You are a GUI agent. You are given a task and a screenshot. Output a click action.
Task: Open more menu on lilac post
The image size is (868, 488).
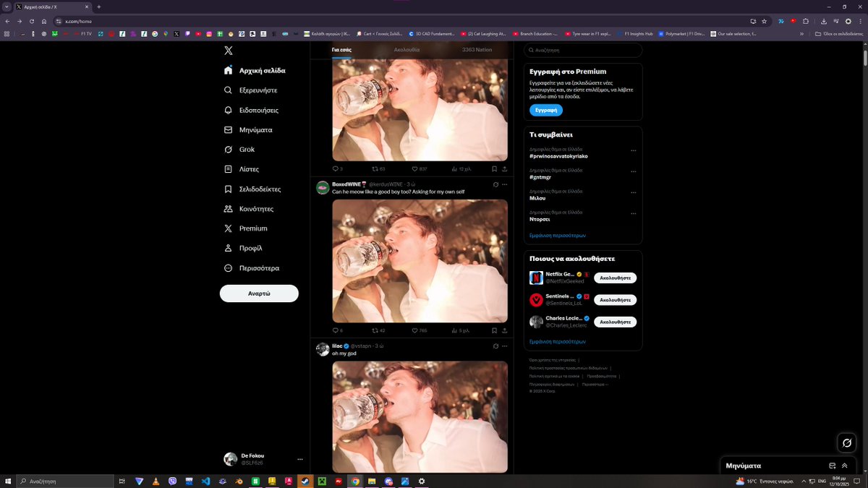point(504,346)
